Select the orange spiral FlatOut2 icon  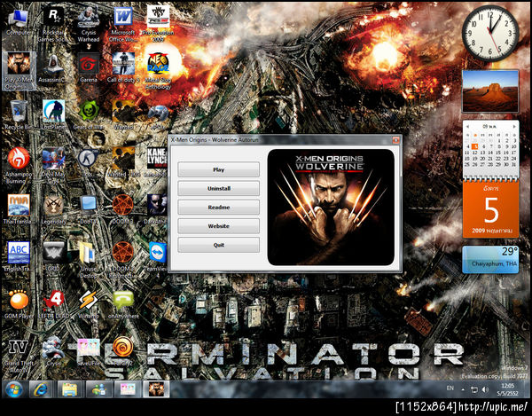(122, 352)
